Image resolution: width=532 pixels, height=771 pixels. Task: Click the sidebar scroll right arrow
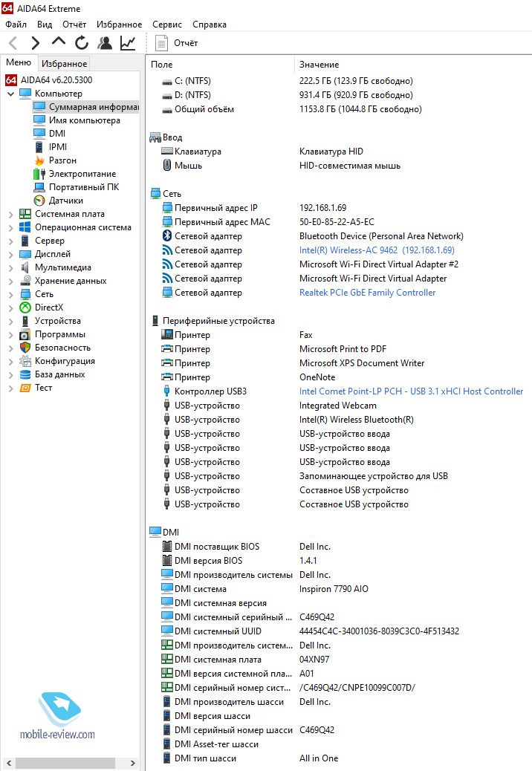[x=133, y=763]
